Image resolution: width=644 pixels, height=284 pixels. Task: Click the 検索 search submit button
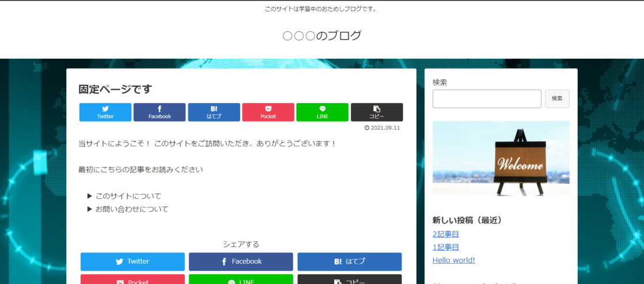558,99
